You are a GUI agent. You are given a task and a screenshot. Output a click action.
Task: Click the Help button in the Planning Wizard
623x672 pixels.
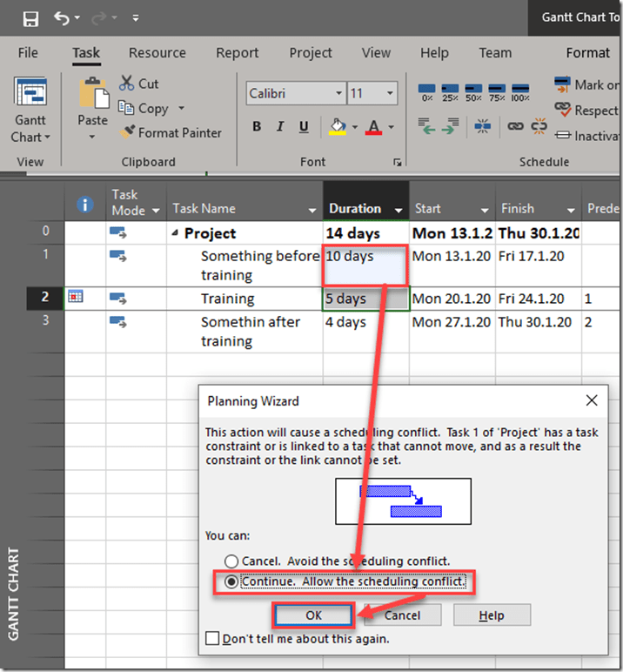pyautogui.click(x=492, y=615)
